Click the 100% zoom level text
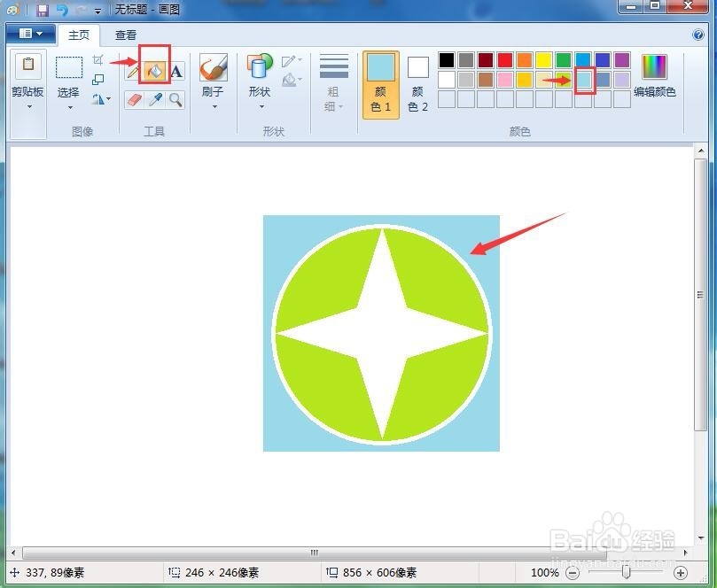Viewport: 717px width, 588px height. (x=545, y=573)
